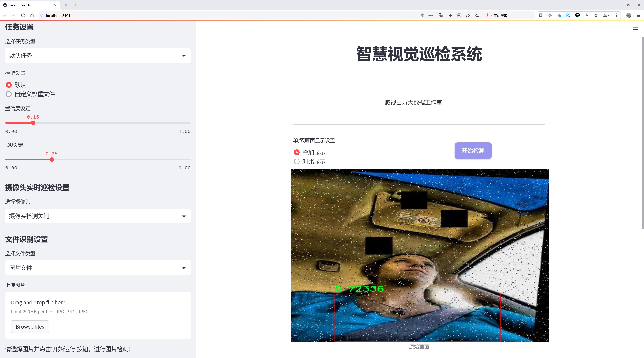The height and width of the screenshot is (358, 644).
Task: Select the 默认 model radio option
Action: (x=9, y=85)
